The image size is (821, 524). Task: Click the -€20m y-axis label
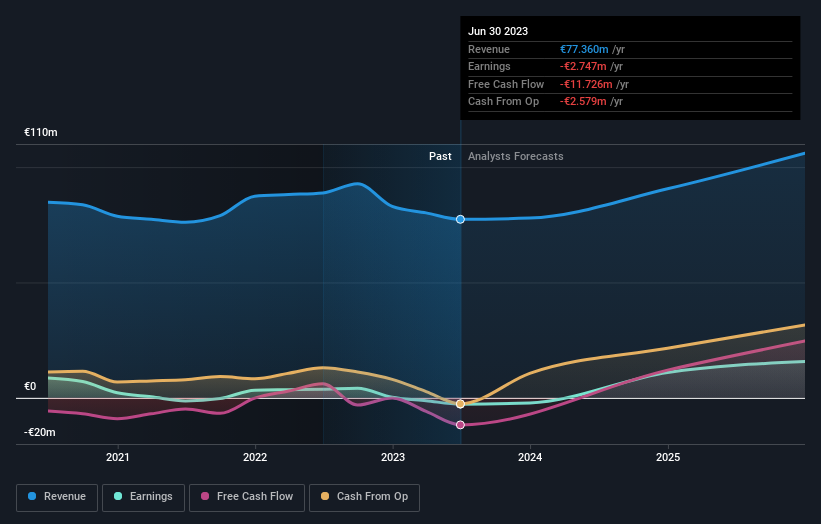tap(39, 432)
